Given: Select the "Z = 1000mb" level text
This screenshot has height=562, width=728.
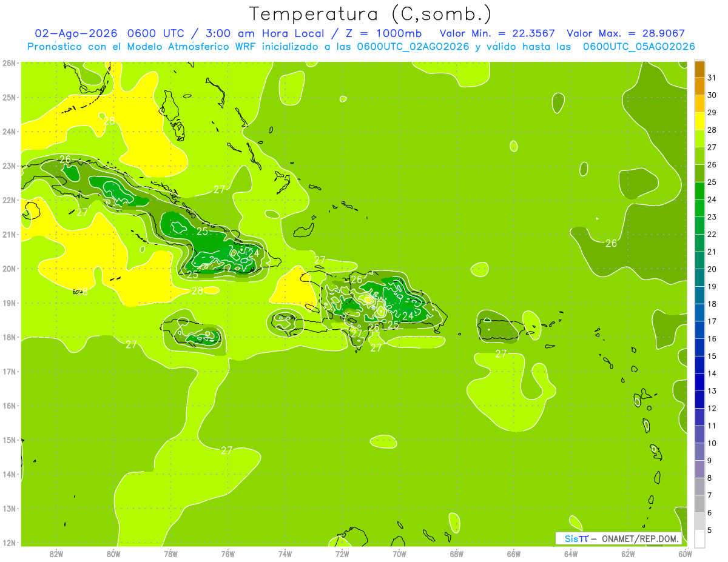Looking at the screenshot, I should pos(383,33).
